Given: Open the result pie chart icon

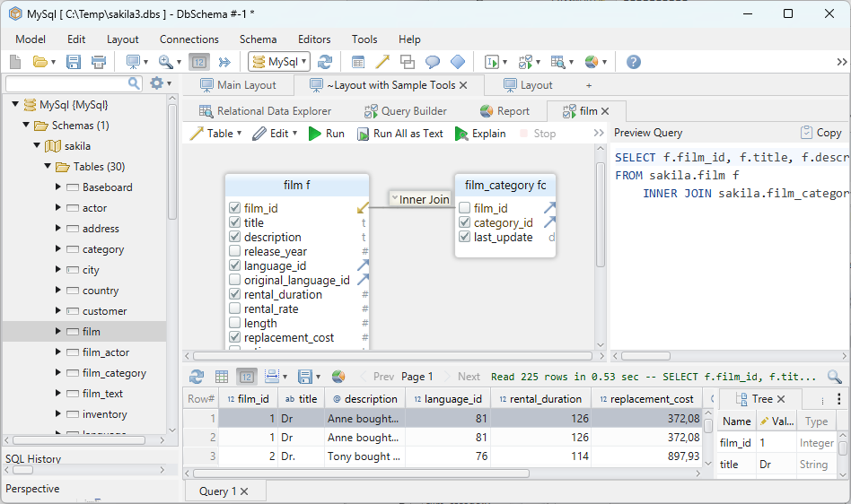Looking at the screenshot, I should point(338,376).
